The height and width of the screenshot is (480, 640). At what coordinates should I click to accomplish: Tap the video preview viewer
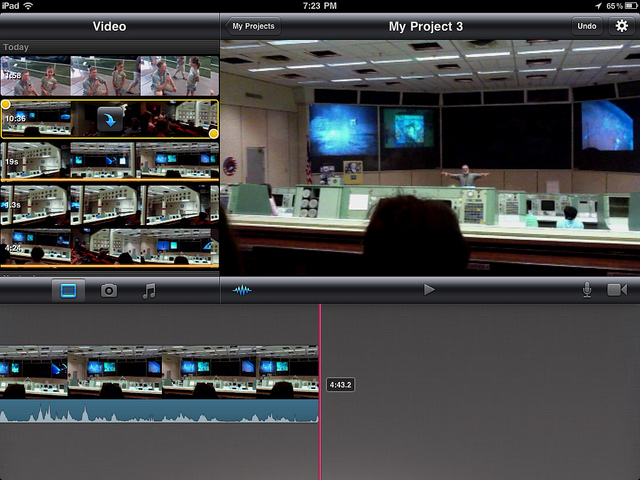(x=430, y=158)
